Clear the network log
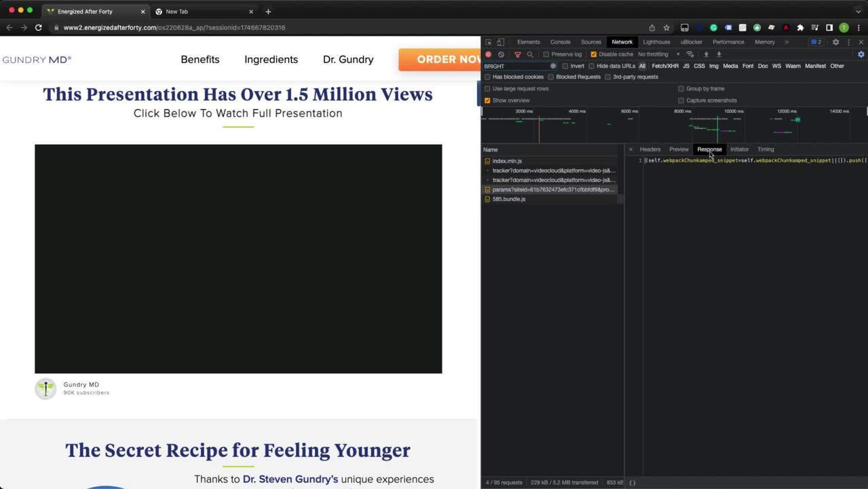The height and width of the screenshot is (489, 868). [501, 54]
